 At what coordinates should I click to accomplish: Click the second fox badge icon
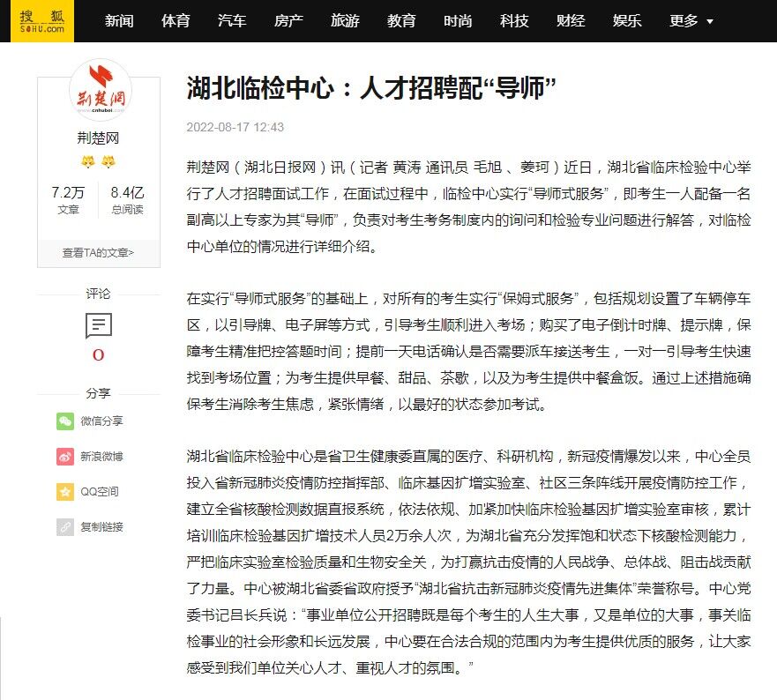pyautogui.click(x=108, y=161)
